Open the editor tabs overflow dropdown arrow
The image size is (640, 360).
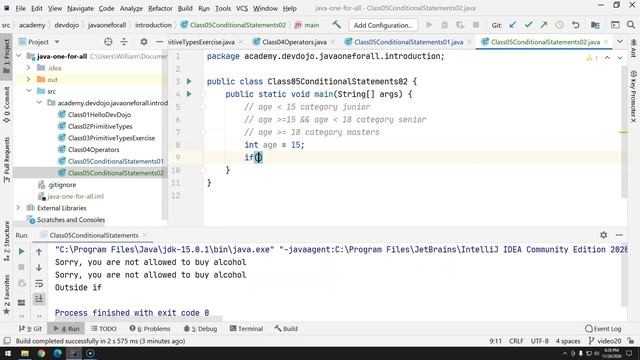(620, 42)
